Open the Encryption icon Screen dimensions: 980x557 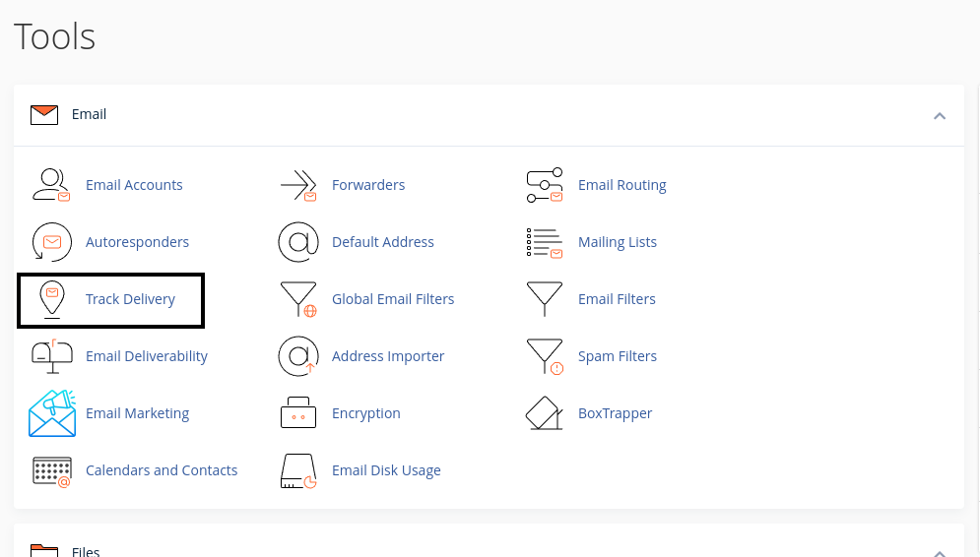pyautogui.click(x=297, y=413)
